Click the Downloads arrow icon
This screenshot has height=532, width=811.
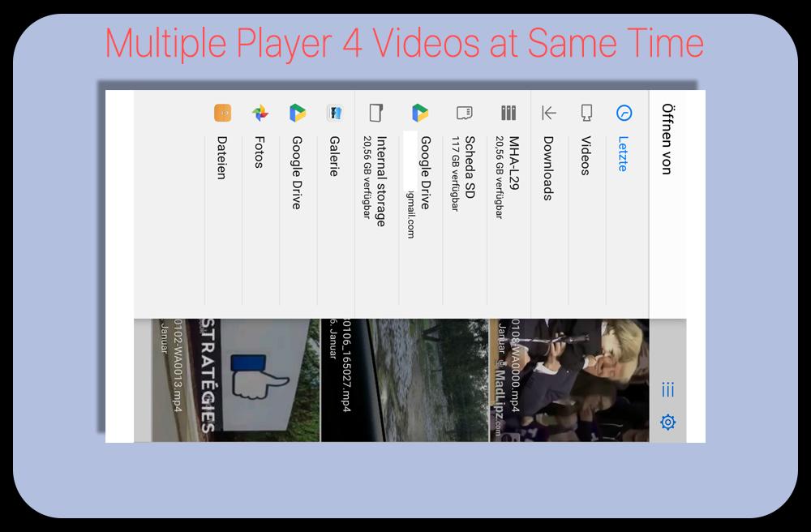point(549,113)
